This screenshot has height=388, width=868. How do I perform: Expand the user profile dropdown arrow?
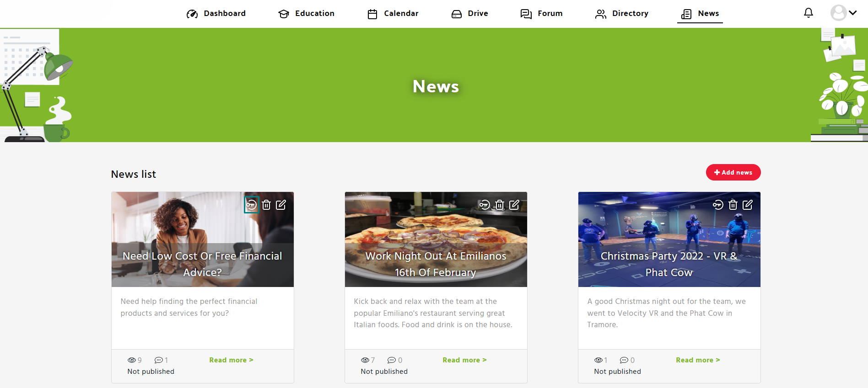[x=853, y=13]
